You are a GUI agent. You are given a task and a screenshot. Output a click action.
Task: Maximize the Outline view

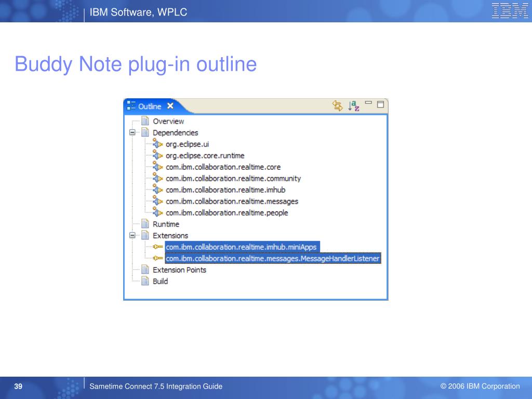pos(381,104)
